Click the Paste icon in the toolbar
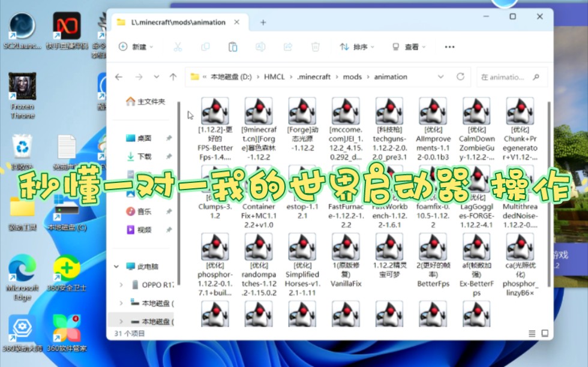Screen dimensions: 588x367 (x=232, y=47)
